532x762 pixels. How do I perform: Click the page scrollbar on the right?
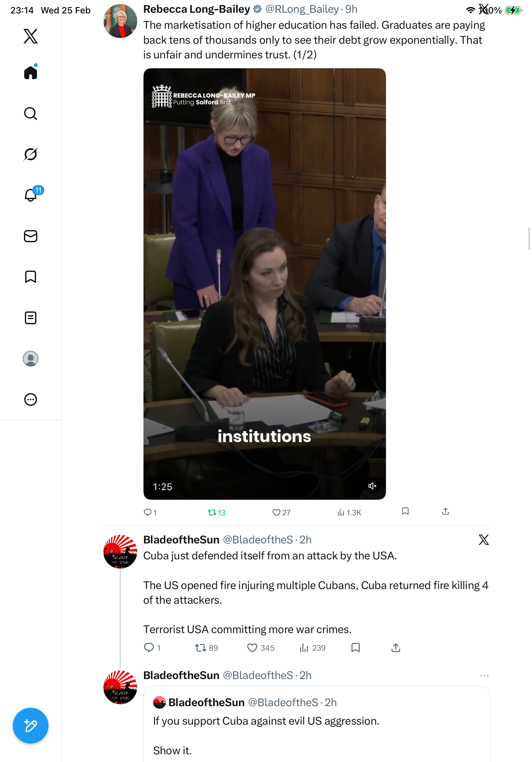529,239
